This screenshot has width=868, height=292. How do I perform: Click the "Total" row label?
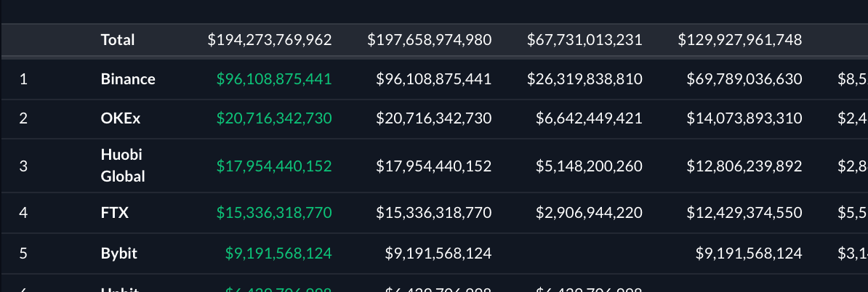click(117, 40)
